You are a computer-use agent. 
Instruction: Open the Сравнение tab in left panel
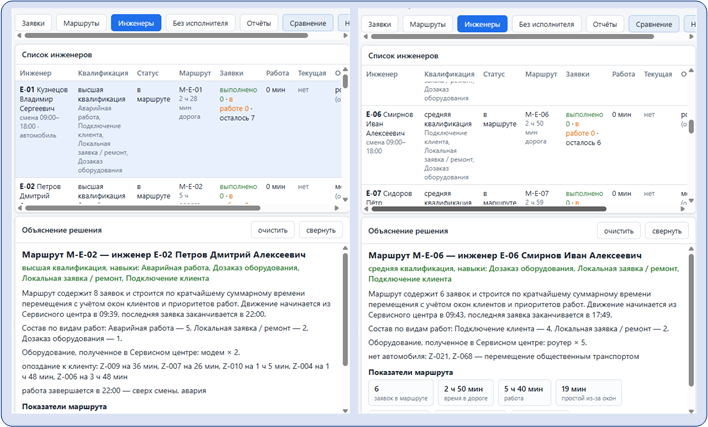tap(308, 23)
